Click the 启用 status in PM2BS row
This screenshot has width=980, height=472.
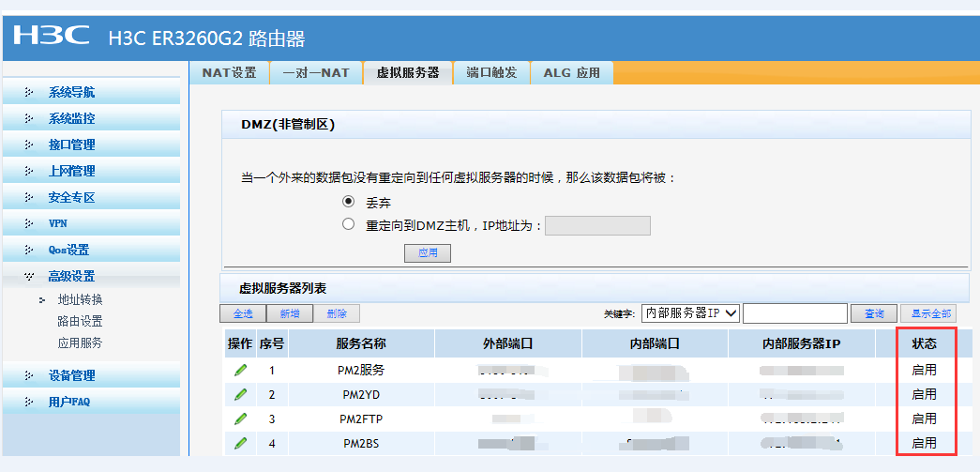(925, 443)
